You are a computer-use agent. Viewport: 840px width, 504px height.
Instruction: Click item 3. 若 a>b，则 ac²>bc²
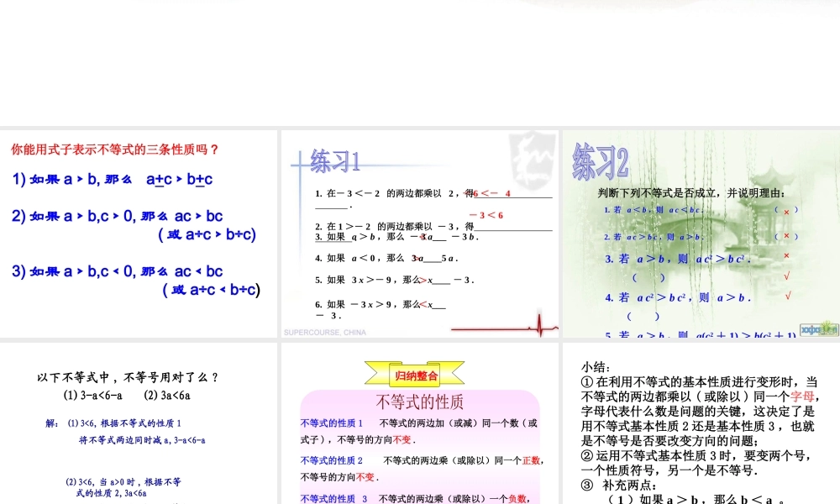click(x=678, y=260)
